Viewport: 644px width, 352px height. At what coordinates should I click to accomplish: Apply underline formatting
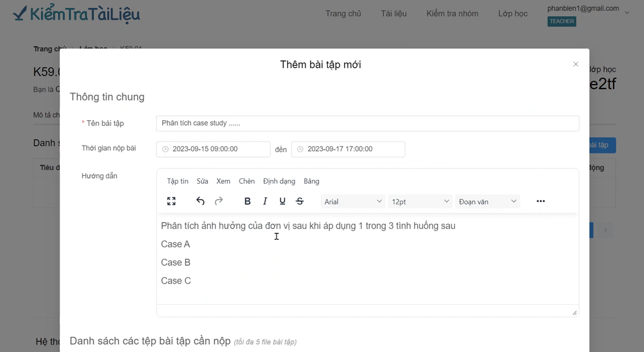(282, 201)
